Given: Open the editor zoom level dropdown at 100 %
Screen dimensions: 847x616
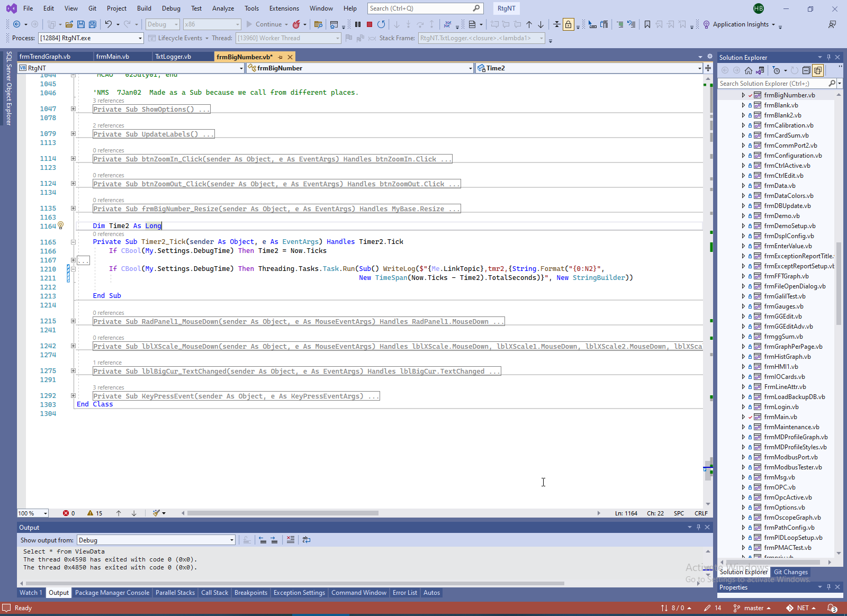Looking at the screenshot, I should pyautogui.click(x=33, y=513).
